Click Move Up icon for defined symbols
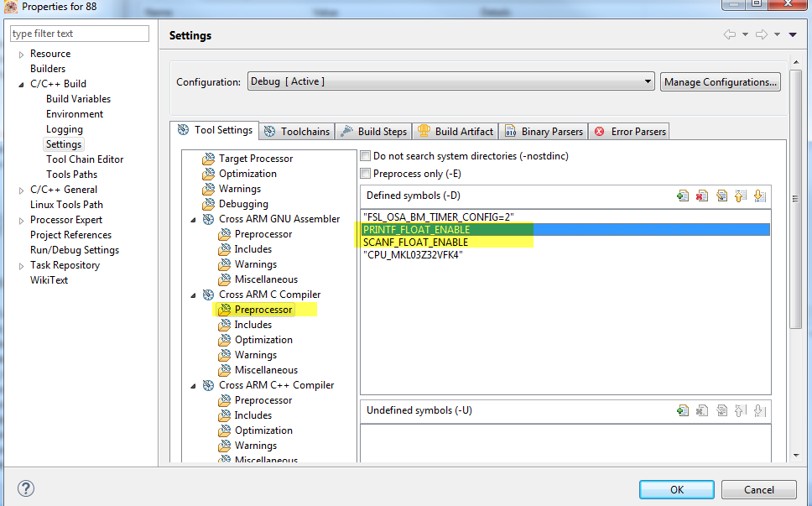 click(741, 196)
